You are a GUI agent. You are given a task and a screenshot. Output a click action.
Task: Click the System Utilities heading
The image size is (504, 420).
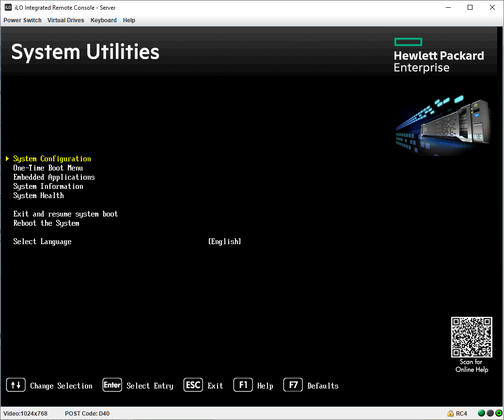85,52
